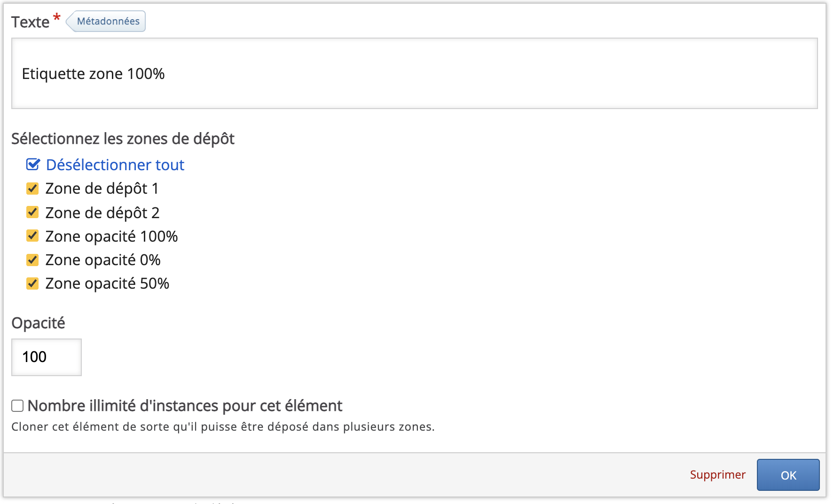
Task: Enable the unlimited instances checkbox
Action: pos(17,406)
